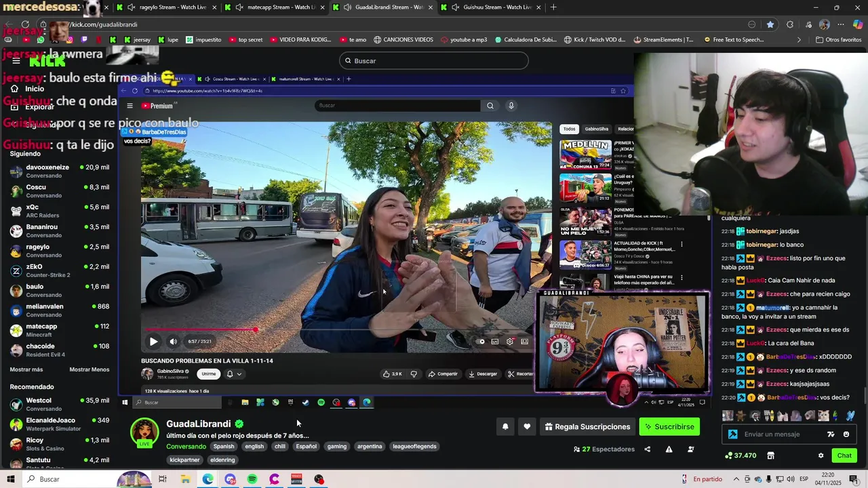Screen dimensions: 868x488
Task: Open the Kick sidebar hamburger menu
Action: click(16, 61)
